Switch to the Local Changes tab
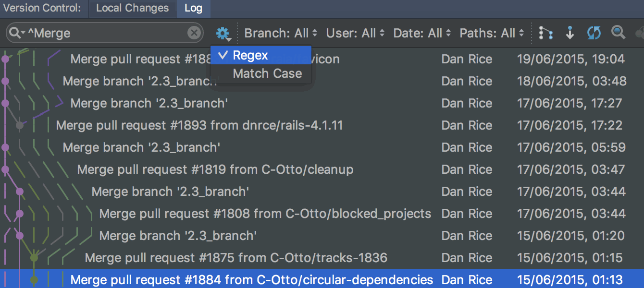Image resolution: width=644 pixels, height=288 pixels. [132, 8]
